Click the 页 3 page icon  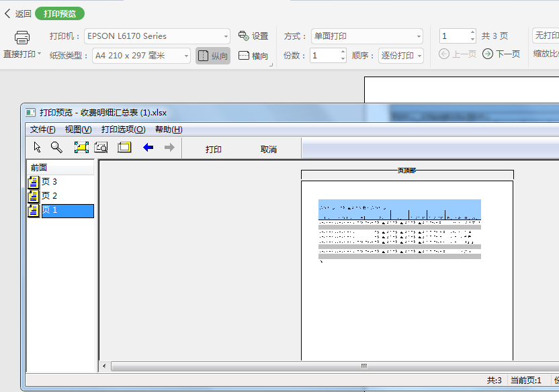point(34,182)
